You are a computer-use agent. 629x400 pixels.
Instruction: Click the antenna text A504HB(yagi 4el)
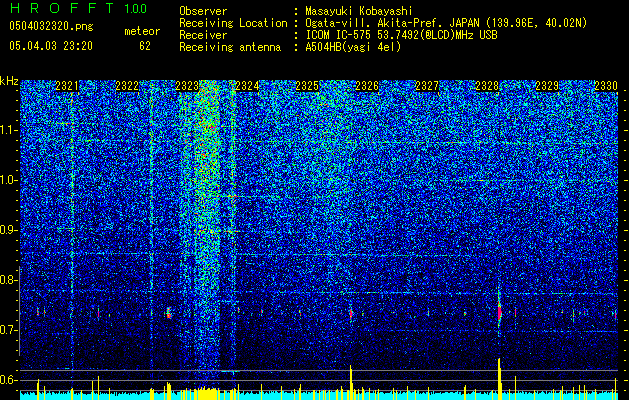[x=353, y=47]
